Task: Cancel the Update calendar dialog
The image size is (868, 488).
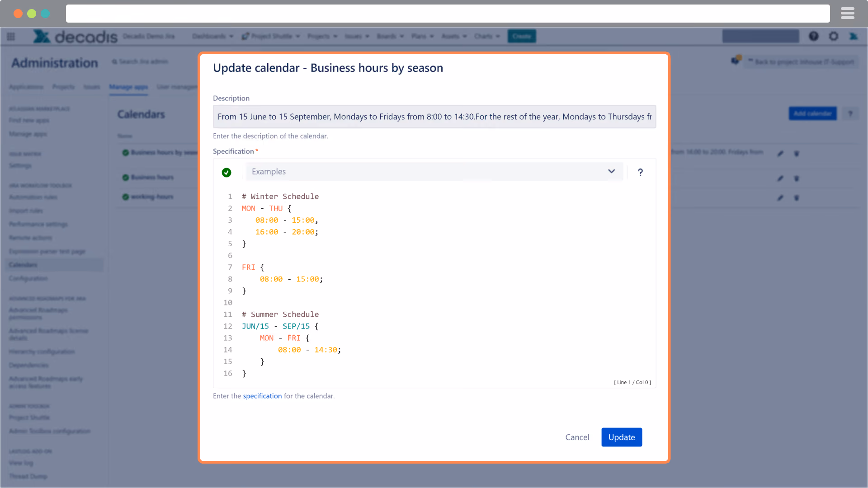Action: click(x=577, y=437)
